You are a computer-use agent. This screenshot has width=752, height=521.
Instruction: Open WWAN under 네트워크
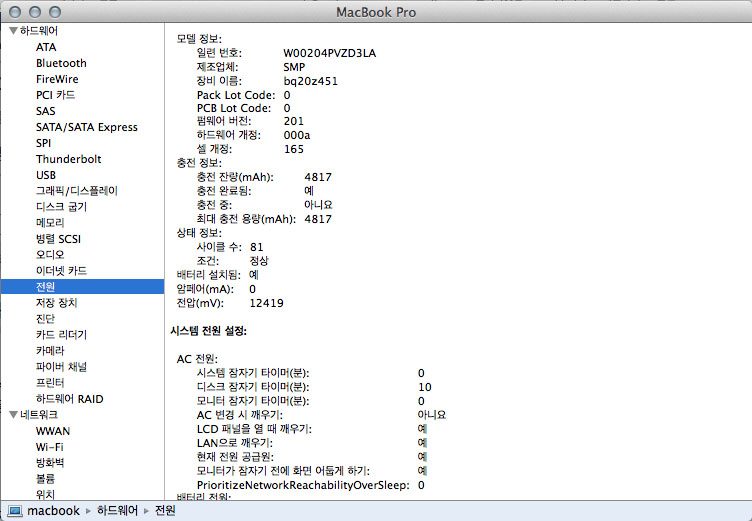[53, 431]
